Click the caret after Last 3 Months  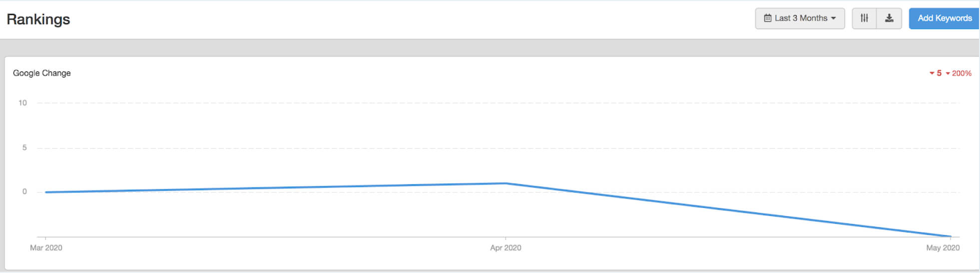[833, 18]
